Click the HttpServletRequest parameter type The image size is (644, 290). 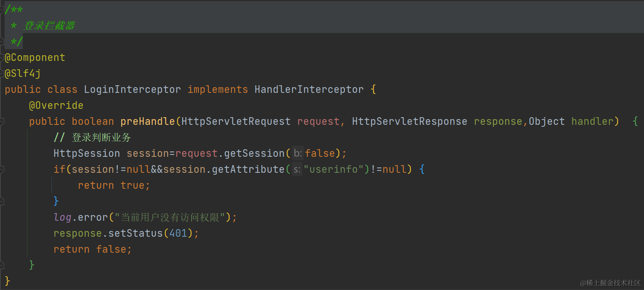(236, 121)
